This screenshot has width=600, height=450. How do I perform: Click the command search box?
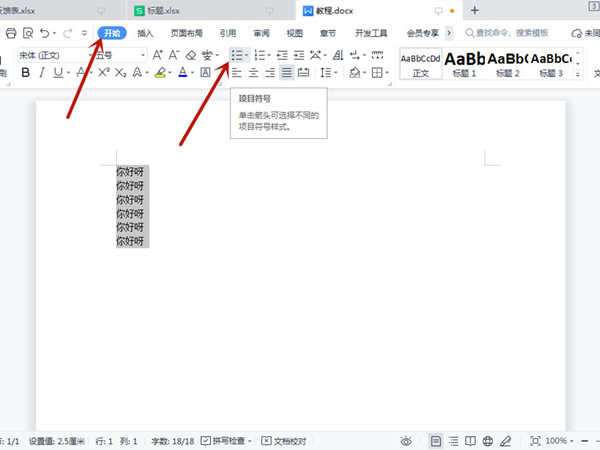pos(510,33)
